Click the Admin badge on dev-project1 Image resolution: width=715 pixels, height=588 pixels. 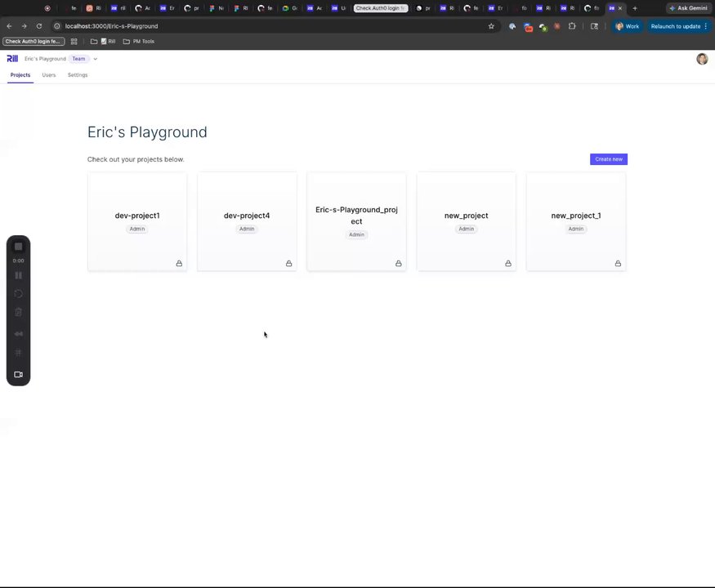point(137,229)
